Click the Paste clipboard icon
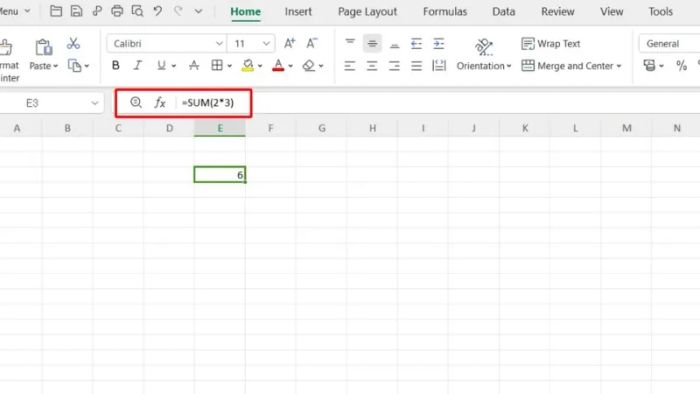700x394 pixels. [x=44, y=47]
